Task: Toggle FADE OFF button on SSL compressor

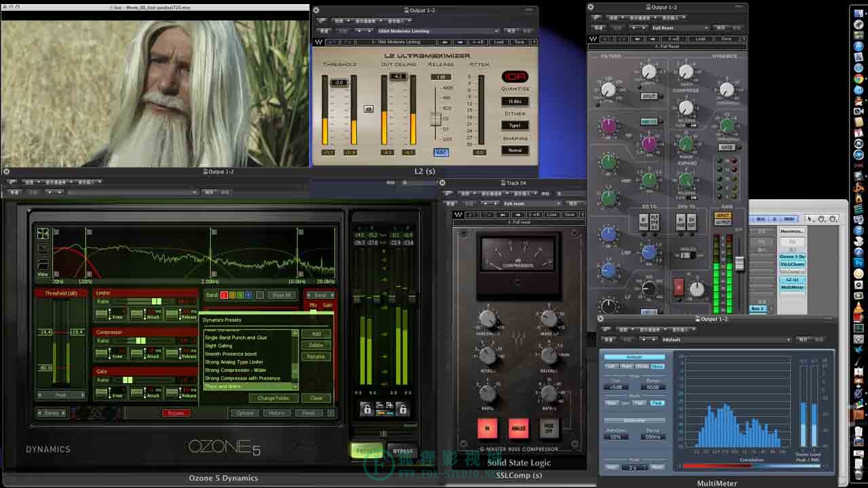Action: 549,428
